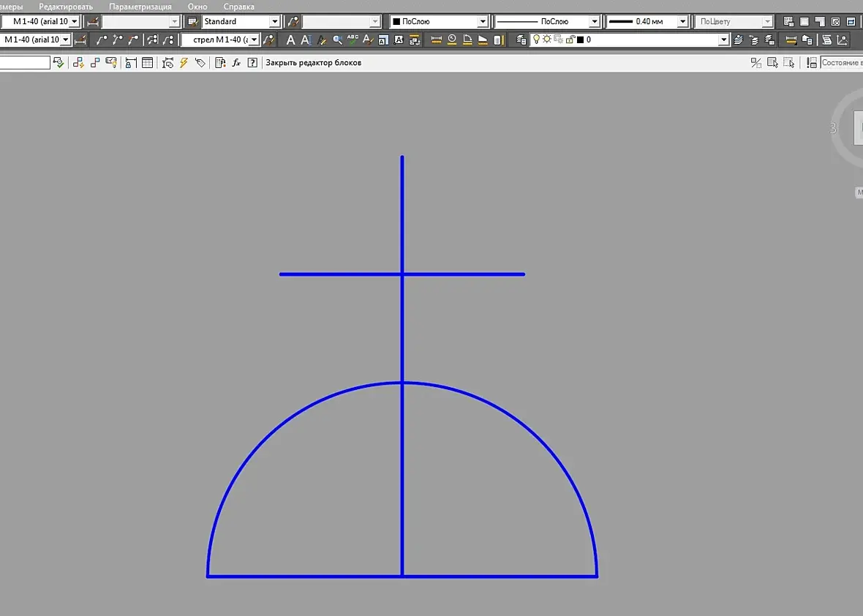Open the Параметризация menu

[x=140, y=7]
